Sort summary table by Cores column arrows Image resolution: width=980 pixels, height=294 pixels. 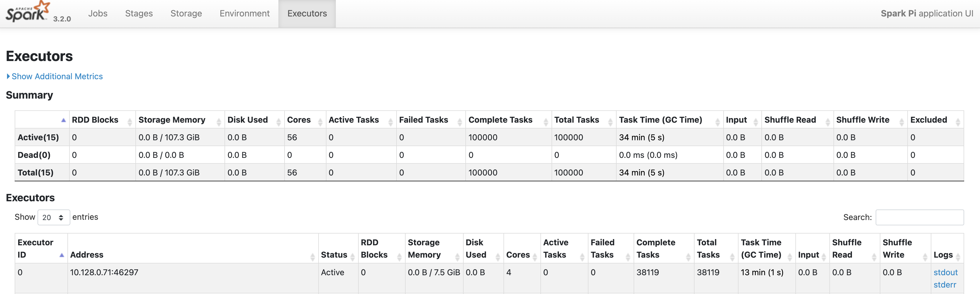pos(320,122)
